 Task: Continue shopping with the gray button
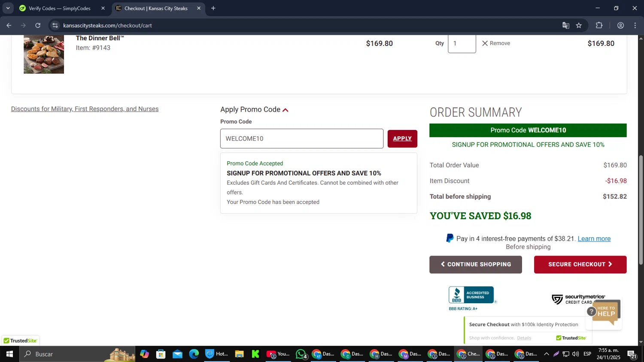(476, 265)
